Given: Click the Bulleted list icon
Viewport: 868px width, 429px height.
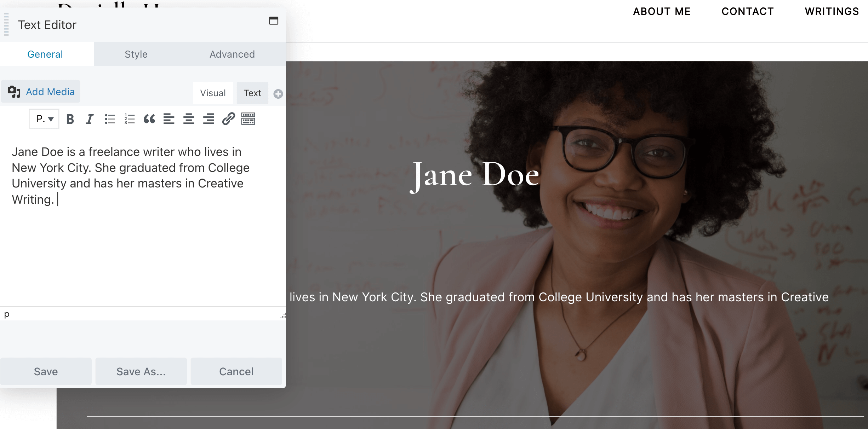Looking at the screenshot, I should [110, 118].
